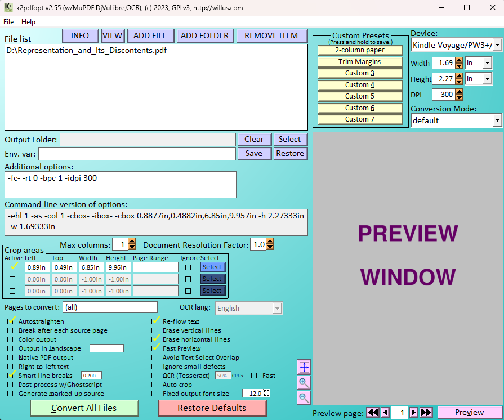
Task: Jump to last preview page
Action: [x=426, y=412]
